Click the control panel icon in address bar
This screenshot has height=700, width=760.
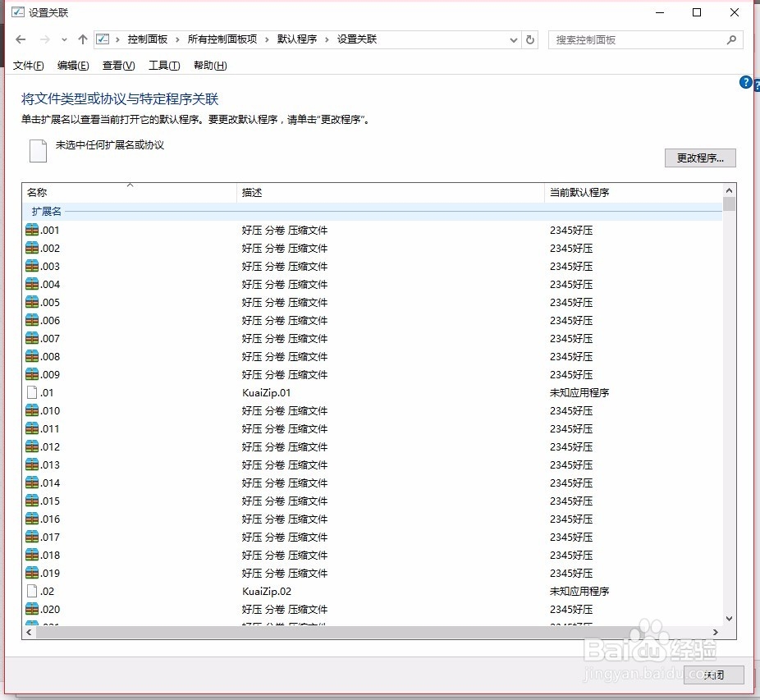pyautogui.click(x=102, y=39)
